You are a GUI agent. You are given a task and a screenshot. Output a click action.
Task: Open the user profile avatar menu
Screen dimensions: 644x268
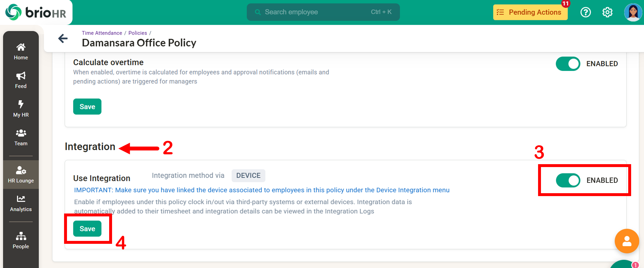click(633, 12)
